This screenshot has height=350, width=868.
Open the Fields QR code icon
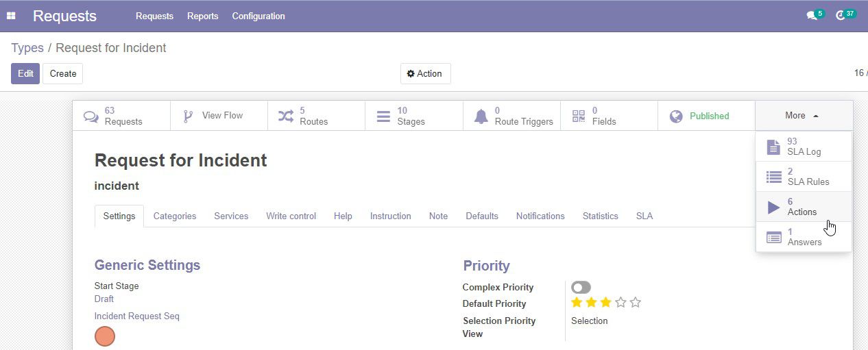pos(579,116)
